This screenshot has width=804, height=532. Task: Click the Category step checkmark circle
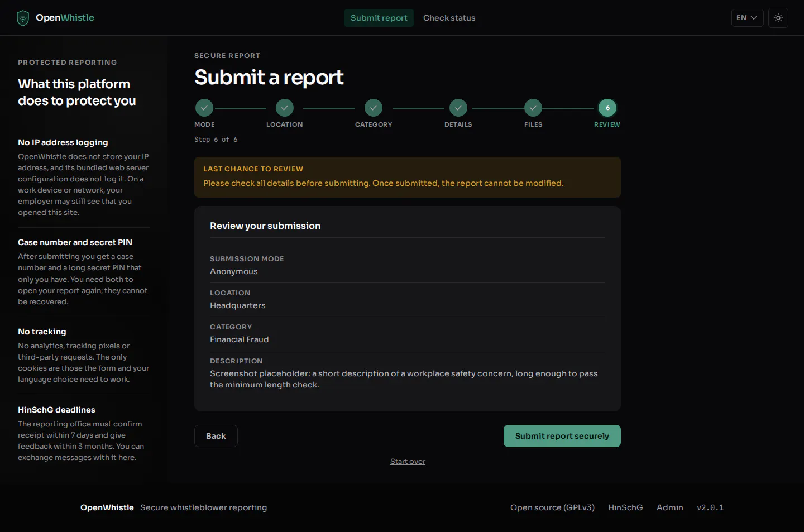pos(374,108)
